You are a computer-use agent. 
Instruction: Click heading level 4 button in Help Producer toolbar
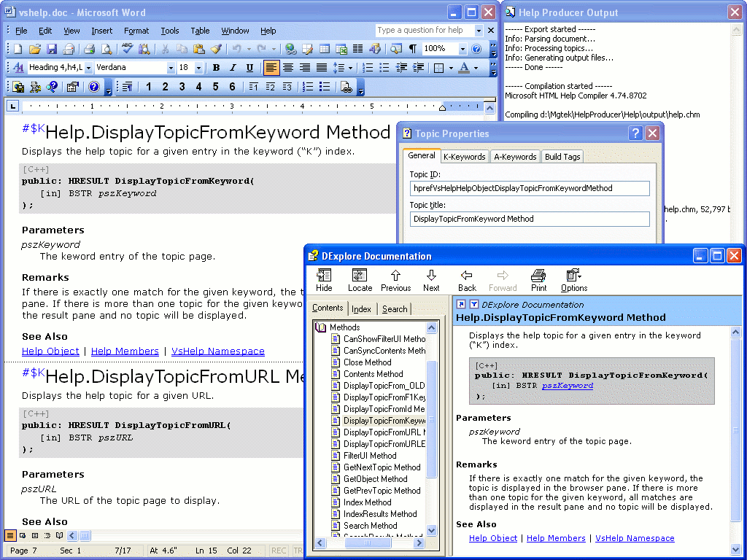tap(198, 87)
